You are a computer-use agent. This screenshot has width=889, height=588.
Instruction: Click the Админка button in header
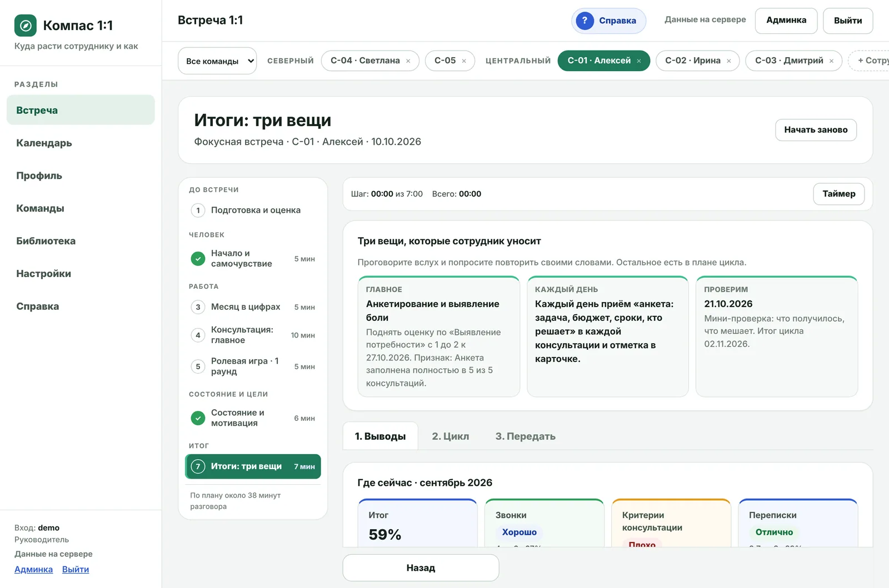(x=786, y=21)
